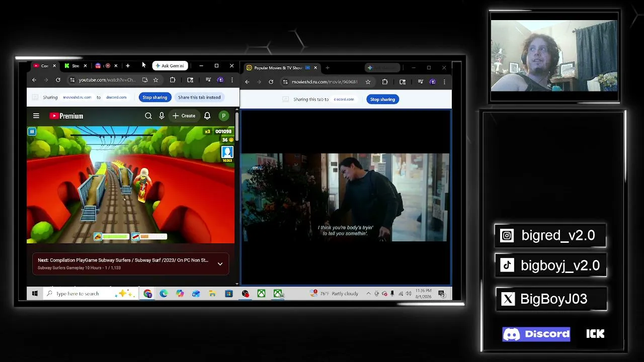Open the notification center in the taskbar
The image size is (644, 362).
[442, 294]
